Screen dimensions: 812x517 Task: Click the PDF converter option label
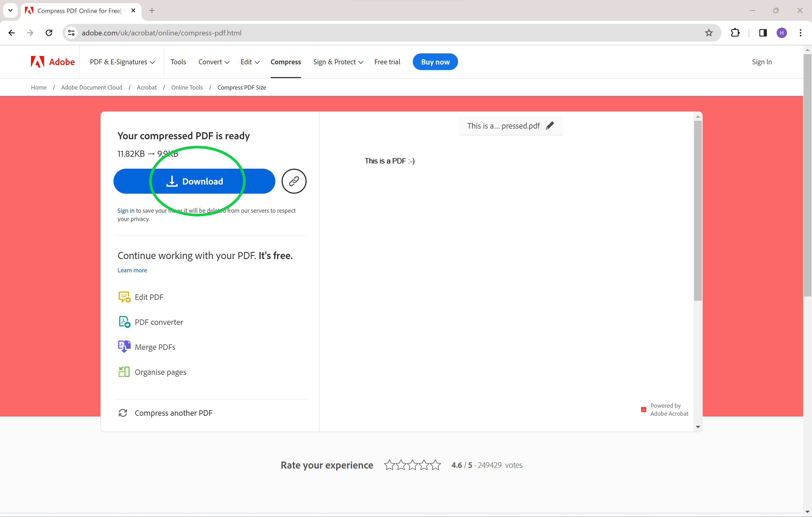click(159, 322)
